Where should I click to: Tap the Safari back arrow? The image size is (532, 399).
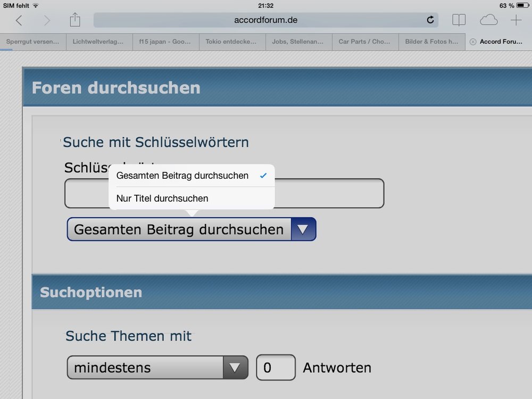coord(19,21)
